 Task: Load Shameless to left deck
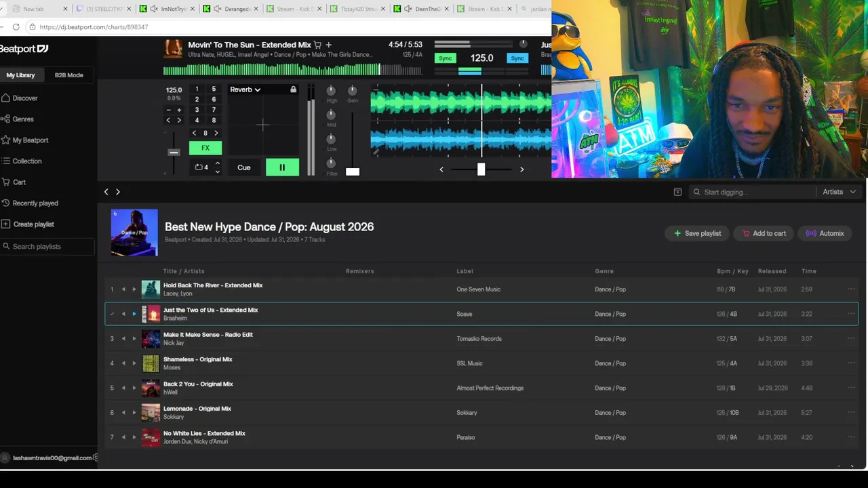coord(123,363)
